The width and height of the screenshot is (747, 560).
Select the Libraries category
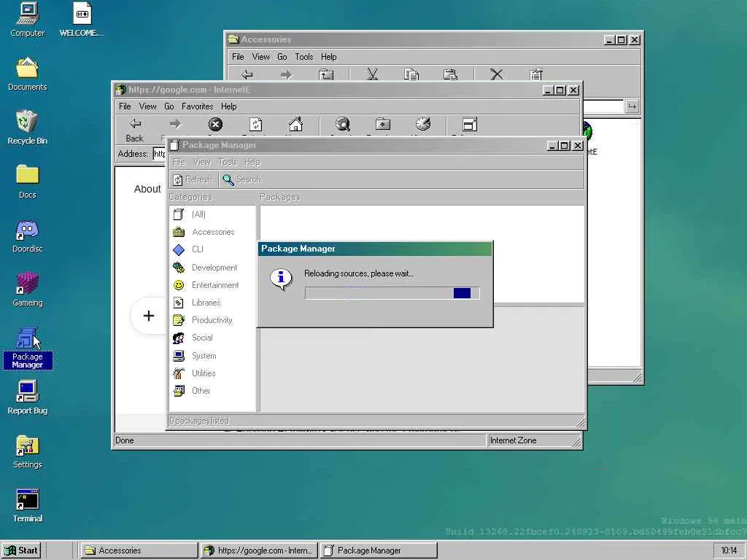pyautogui.click(x=212, y=303)
